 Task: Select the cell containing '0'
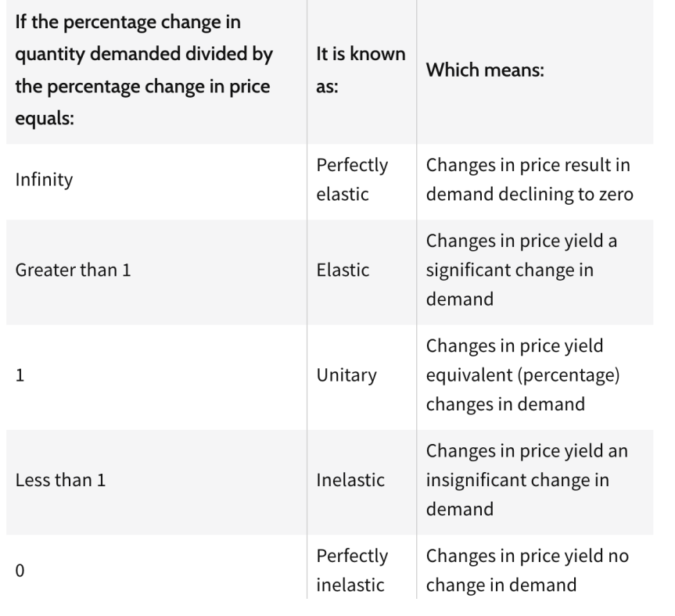20,571
